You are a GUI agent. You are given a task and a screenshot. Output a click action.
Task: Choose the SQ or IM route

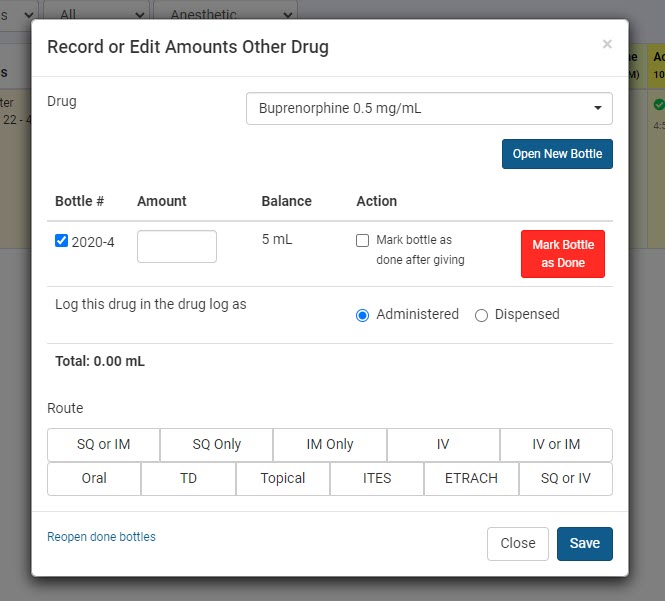pos(104,445)
